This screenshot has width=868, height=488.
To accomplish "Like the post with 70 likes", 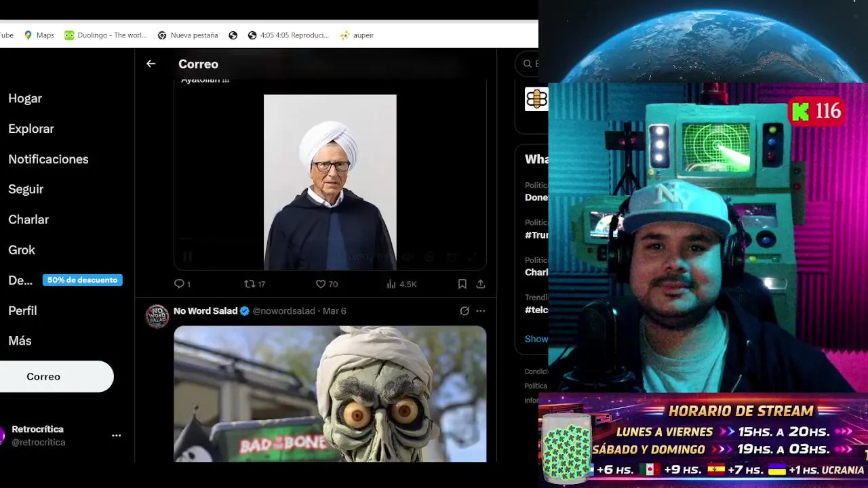I will coord(327,284).
